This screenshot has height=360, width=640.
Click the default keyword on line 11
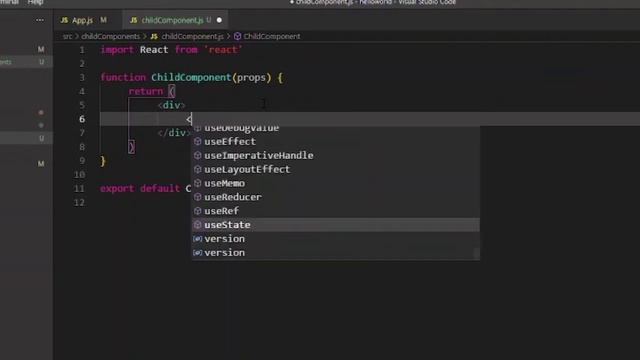pos(160,189)
